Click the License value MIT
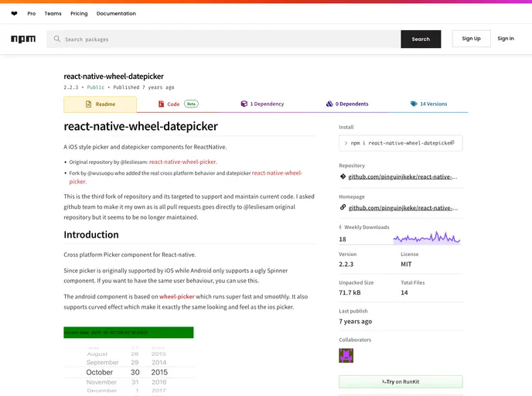This screenshot has height=396, width=532. (x=406, y=265)
